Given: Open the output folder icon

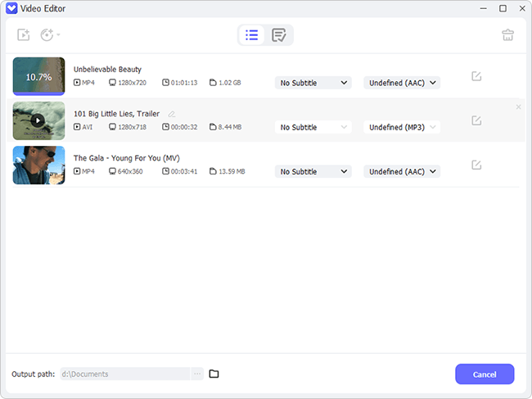Looking at the screenshot, I should [x=214, y=374].
